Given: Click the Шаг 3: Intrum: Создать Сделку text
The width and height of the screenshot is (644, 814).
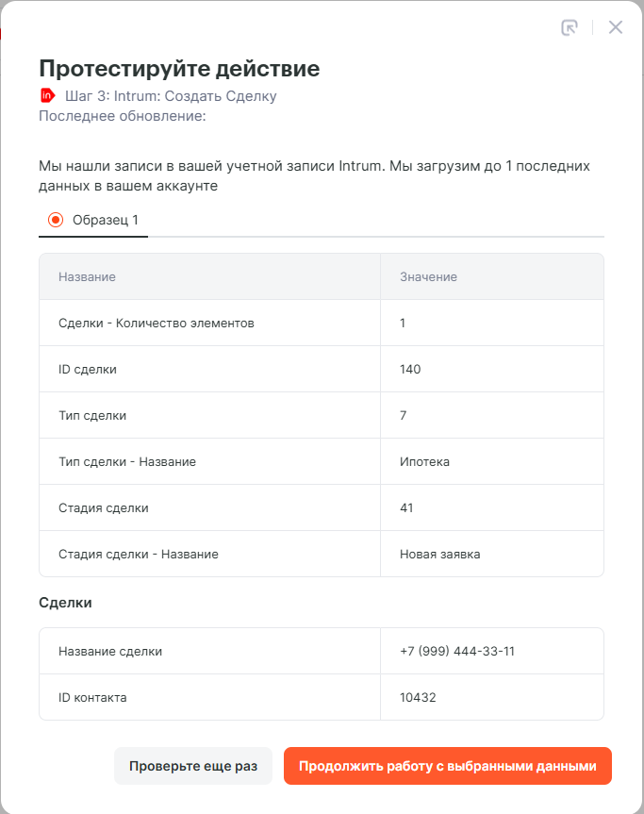Looking at the screenshot, I should point(171,95).
